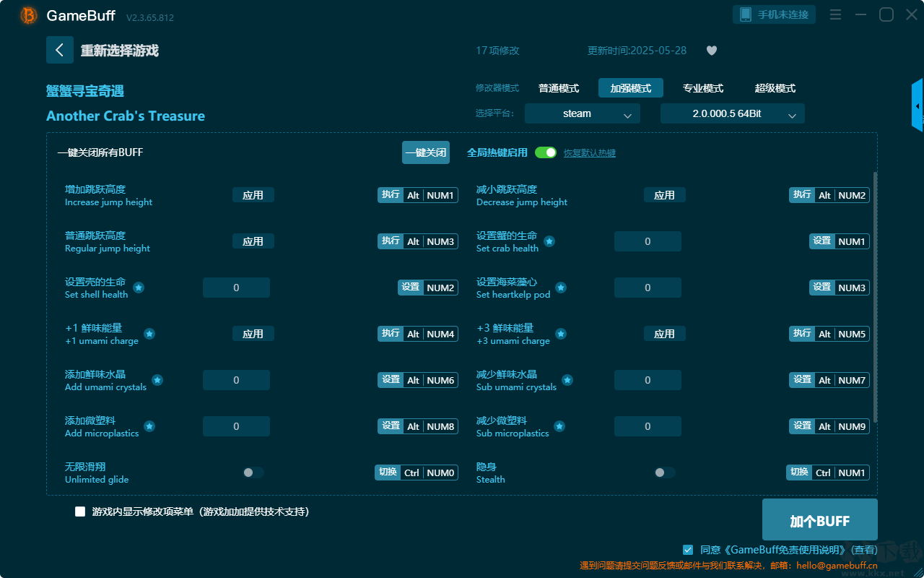Open the hamburger menu icon
Screen dimensions: 924x578
click(x=835, y=14)
